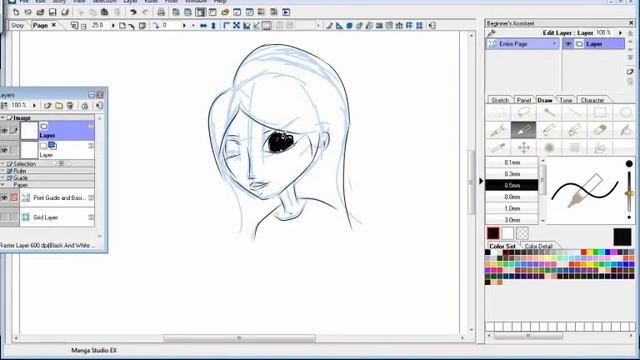This screenshot has width=640, height=360.
Task: Click trash Delete Layer icon in Layers panel
Action: (x=70, y=106)
